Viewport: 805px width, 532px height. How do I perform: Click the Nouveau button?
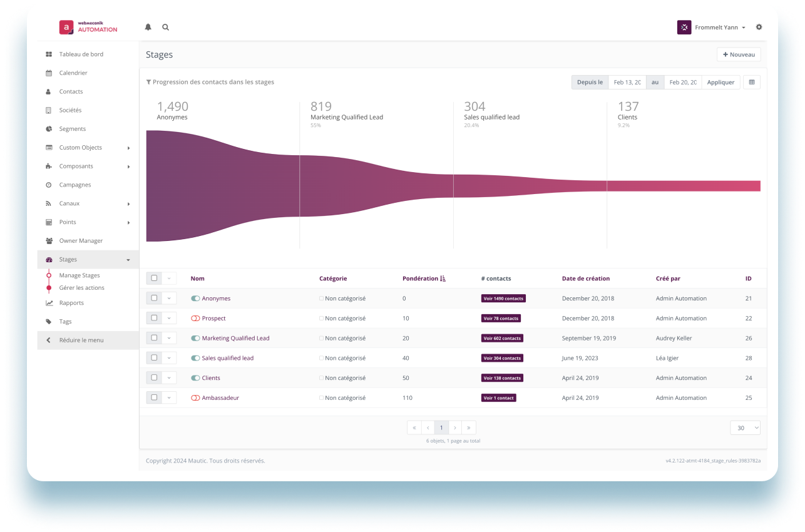739,54
